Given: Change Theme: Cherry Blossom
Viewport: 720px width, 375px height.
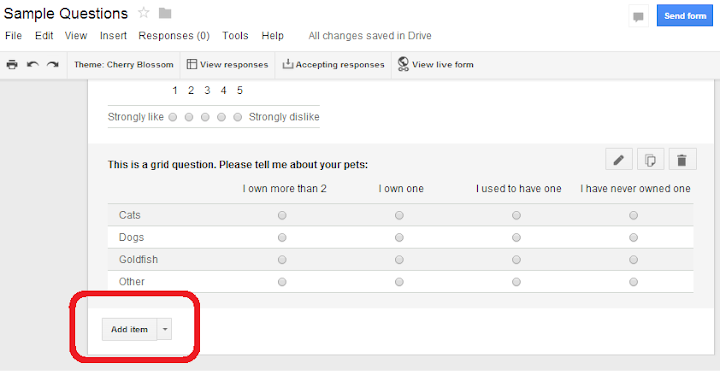Looking at the screenshot, I should [x=124, y=65].
